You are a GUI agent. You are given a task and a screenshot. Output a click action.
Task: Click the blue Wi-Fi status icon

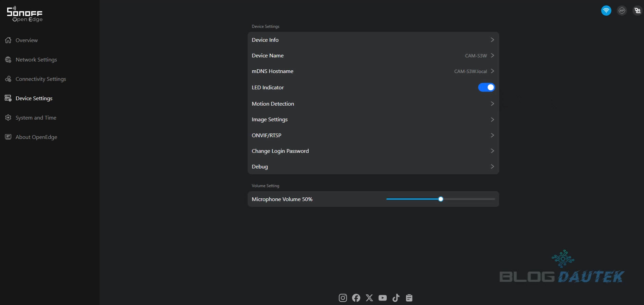tap(606, 11)
